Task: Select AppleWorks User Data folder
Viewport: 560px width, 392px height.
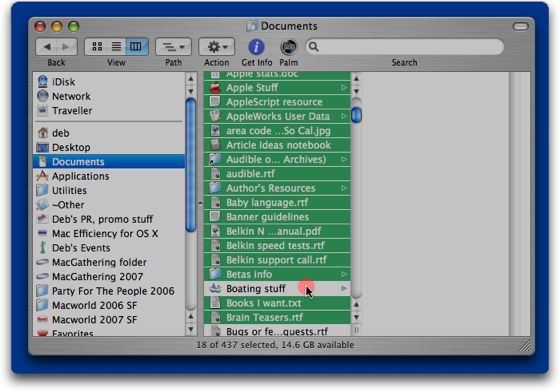Action: click(x=277, y=116)
